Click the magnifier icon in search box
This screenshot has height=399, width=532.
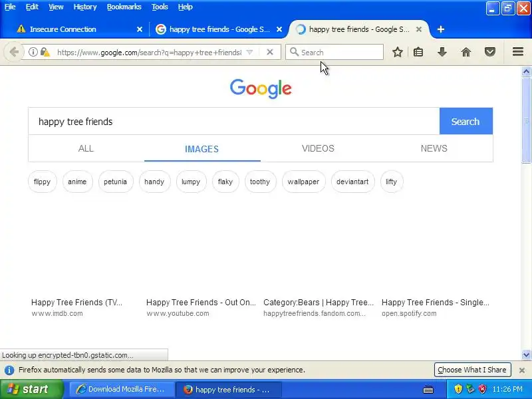tap(294, 52)
